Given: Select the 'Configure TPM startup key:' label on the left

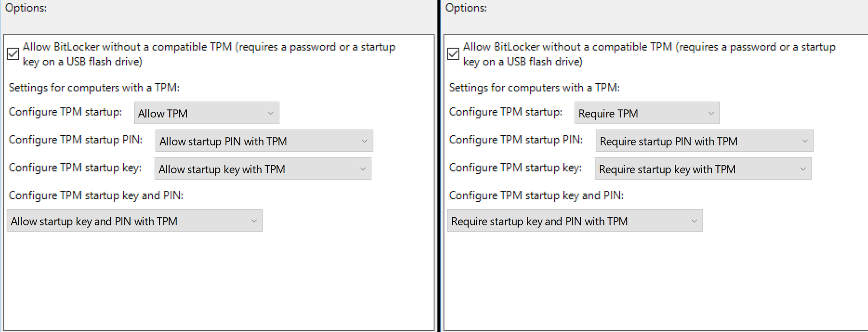Looking at the screenshot, I should pos(75,168).
